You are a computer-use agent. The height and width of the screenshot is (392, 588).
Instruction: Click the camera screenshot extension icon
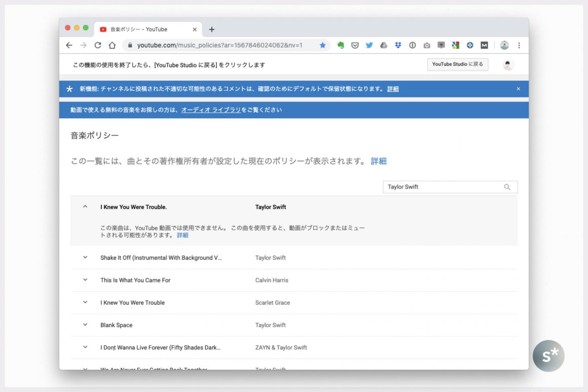tap(427, 45)
